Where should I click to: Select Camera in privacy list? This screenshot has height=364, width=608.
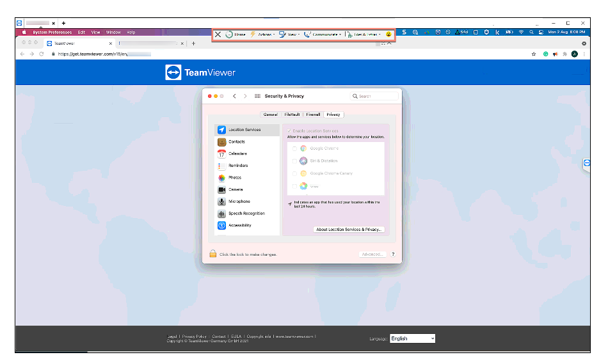coord(247,189)
